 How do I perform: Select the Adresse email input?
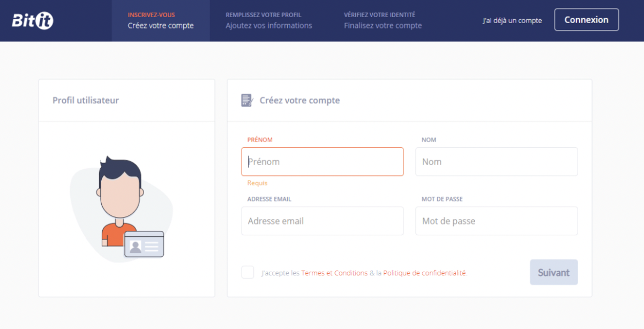point(323,221)
